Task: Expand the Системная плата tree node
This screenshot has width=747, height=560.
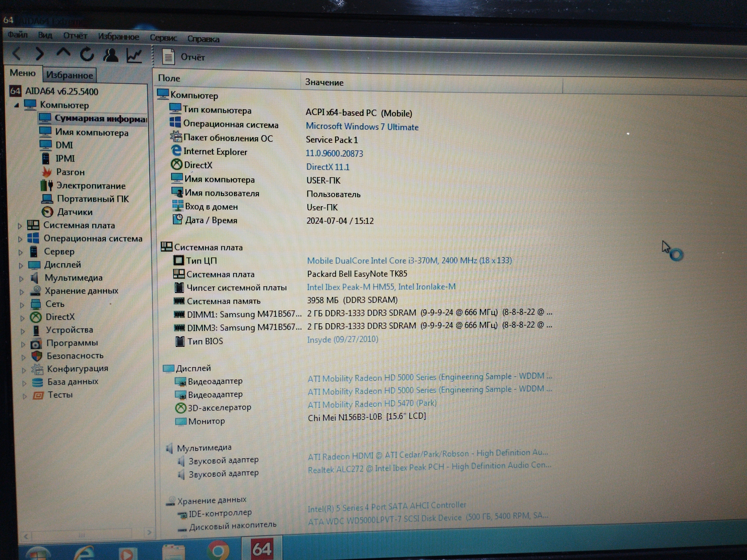Action: click(19, 226)
